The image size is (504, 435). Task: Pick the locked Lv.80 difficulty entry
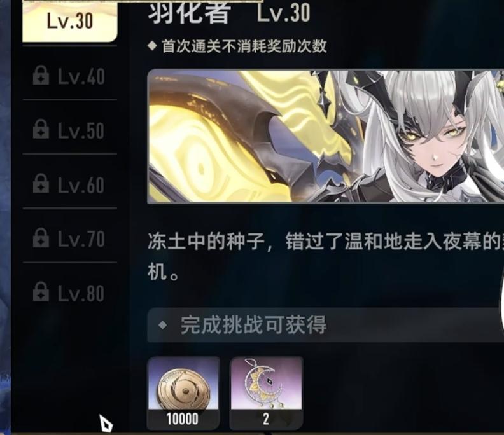(x=70, y=293)
